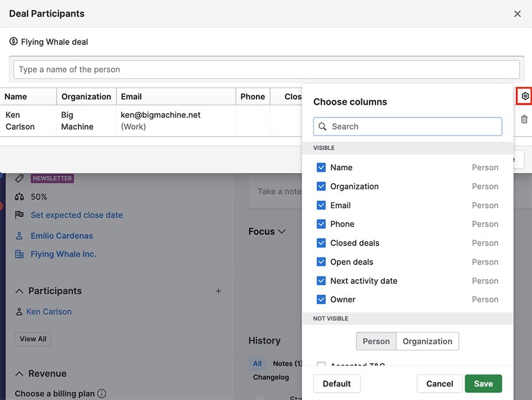
Task: Save the column selection
Action: pyautogui.click(x=483, y=383)
